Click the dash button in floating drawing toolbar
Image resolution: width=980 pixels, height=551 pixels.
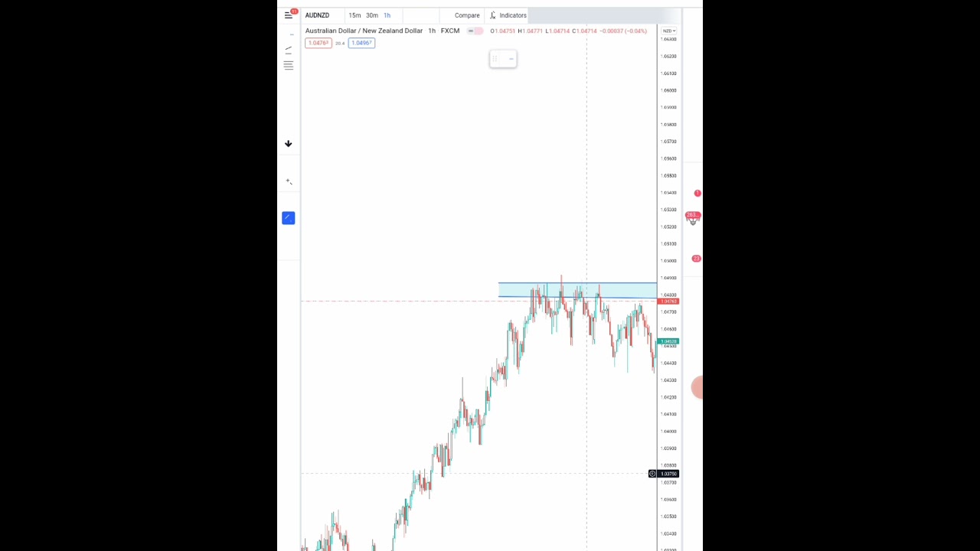point(511,59)
